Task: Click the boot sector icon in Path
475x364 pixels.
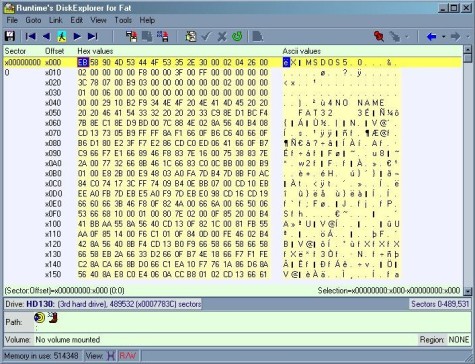Action: 53,317
